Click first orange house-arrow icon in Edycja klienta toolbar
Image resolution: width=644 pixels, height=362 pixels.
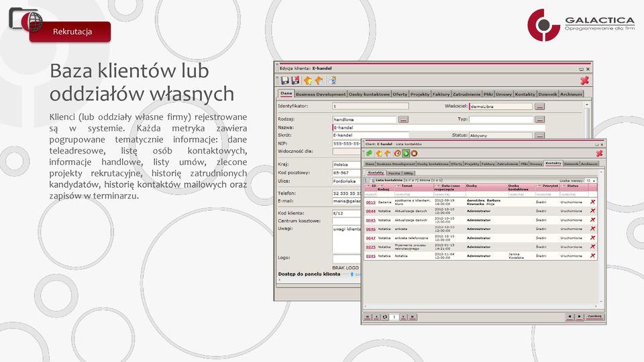[308, 80]
